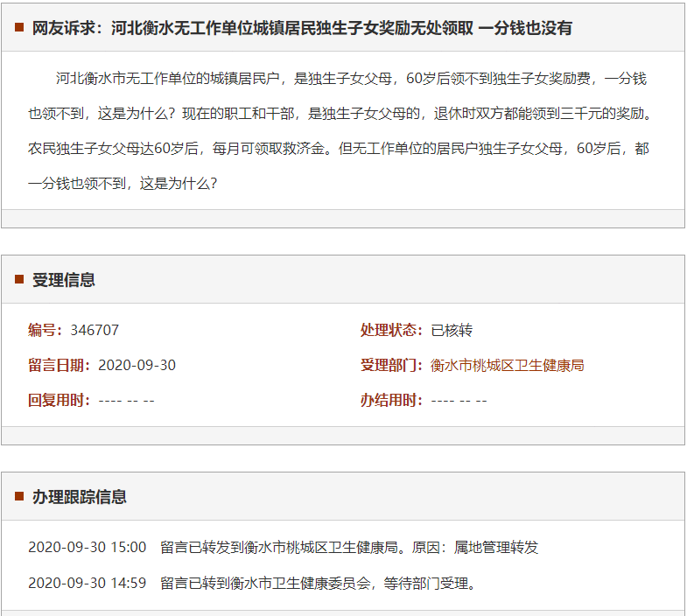Click the complaint line starting 河北衡水市无工作单位
Viewport: 687px width, 616px height.
351,79
